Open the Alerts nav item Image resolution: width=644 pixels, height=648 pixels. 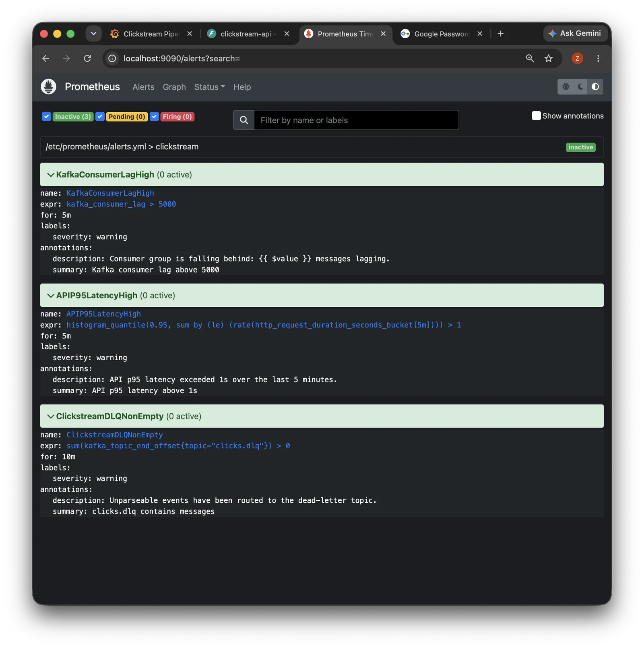[143, 87]
